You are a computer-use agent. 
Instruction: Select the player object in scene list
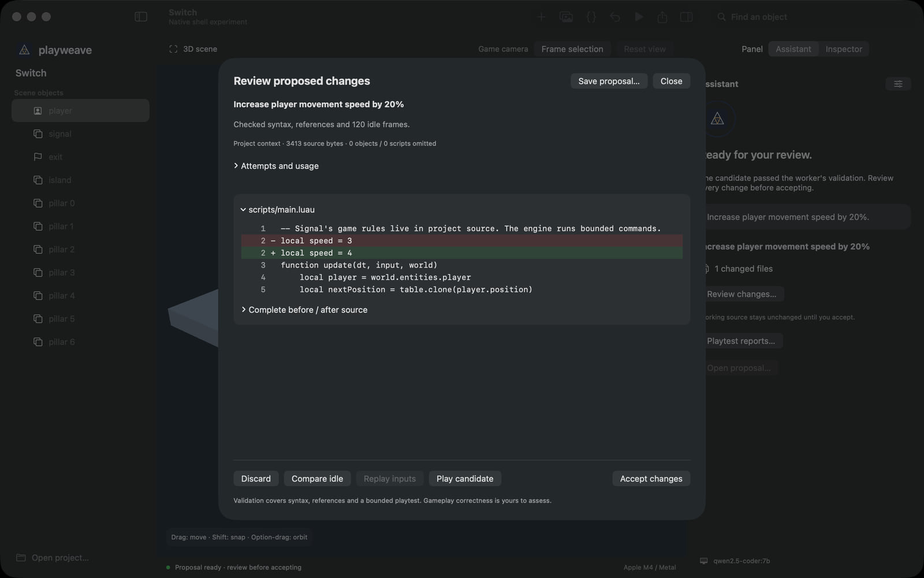pyautogui.click(x=80, y=110)
